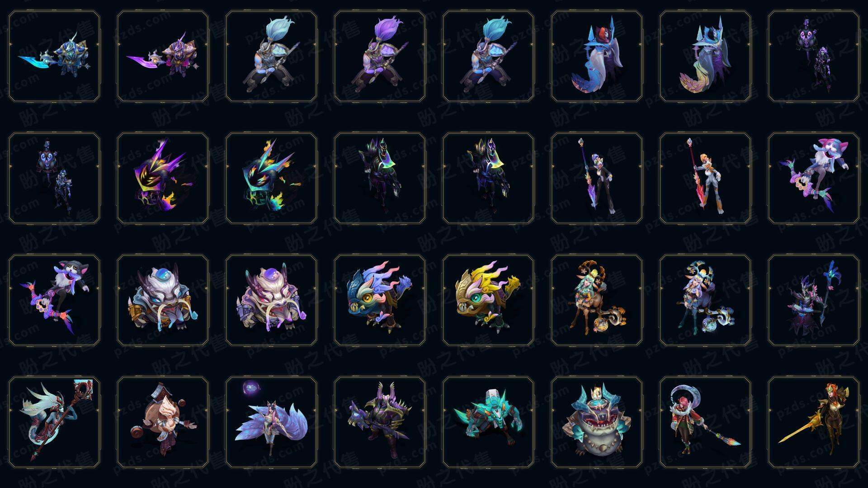Image resolution: width=868 pixels, height=488 pixels.
Task: Click the teal rainbow flame mask chroma
Action: pos(271,178)
